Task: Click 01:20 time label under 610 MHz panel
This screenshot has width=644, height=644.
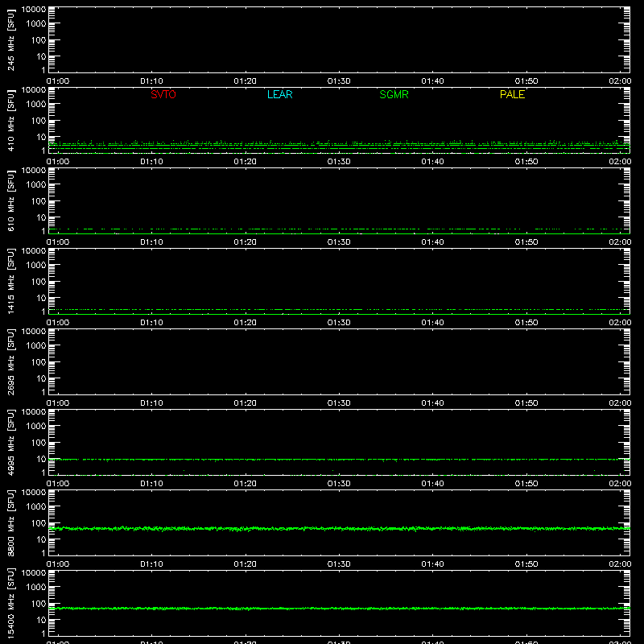Action: [246, 242]
